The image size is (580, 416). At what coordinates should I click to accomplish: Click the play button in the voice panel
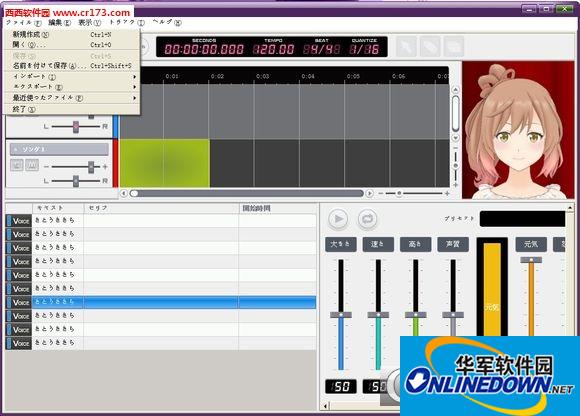pos(338,219)
